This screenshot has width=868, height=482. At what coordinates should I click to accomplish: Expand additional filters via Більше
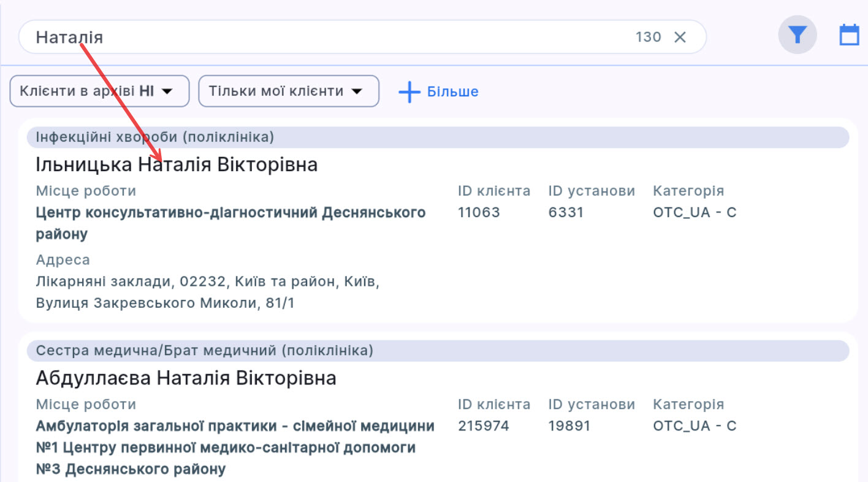click(452, 91)
